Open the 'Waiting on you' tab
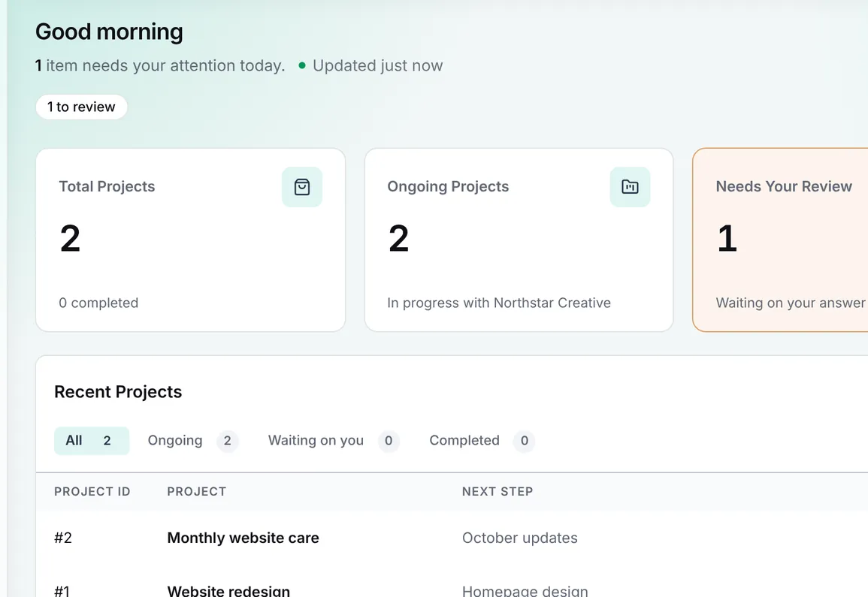 tap(333, 440)
